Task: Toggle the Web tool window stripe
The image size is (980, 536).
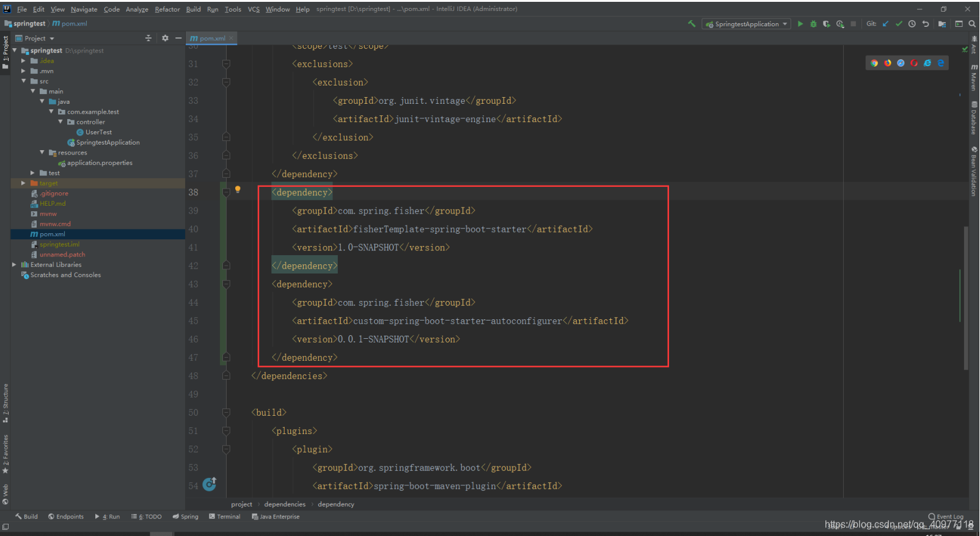Action: (x=5, y=494)
